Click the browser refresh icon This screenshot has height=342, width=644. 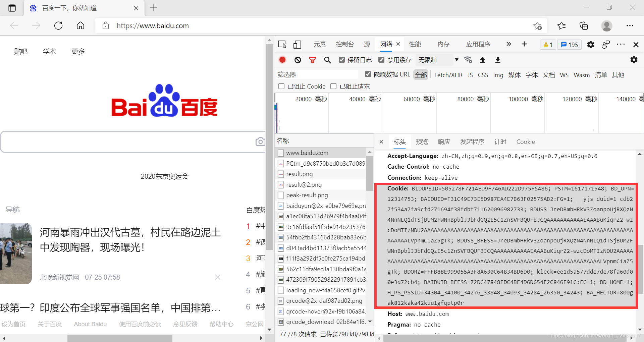tap(58, 25)
